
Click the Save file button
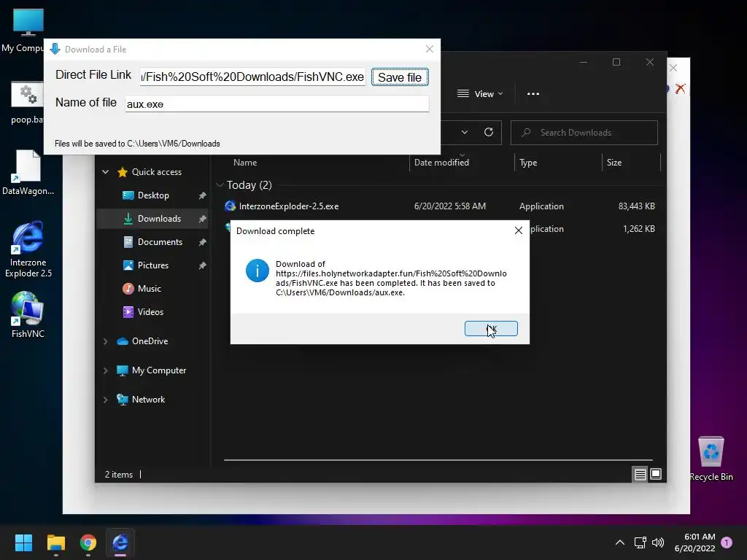pyautogui.click(x=400, y=77)
